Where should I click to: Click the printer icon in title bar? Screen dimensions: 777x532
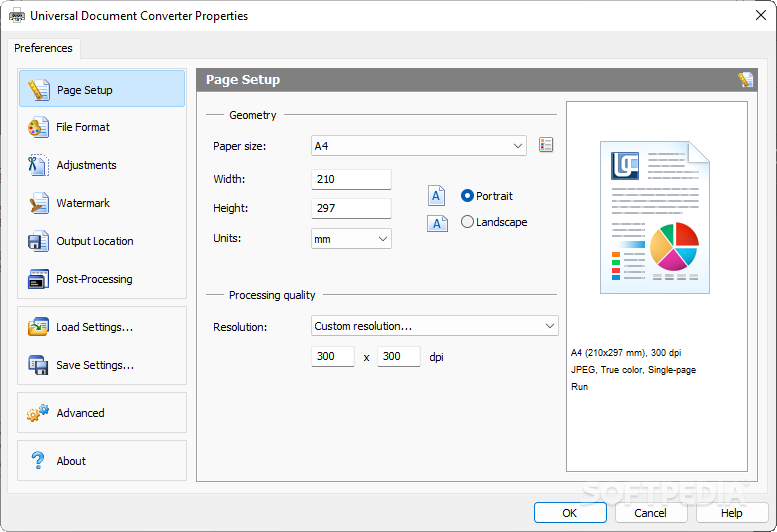pyautogui.click(x=17, y=15)
